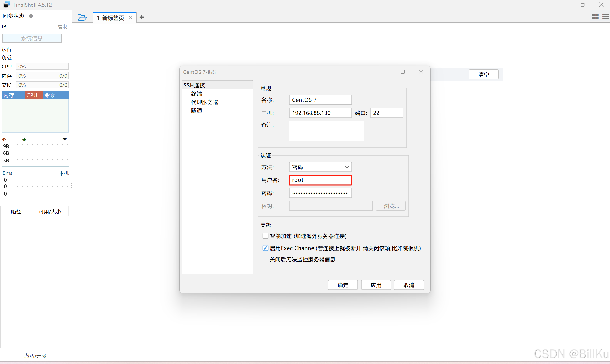The width and height of the screenshot is (610, 364).
Task: Select 代理服务器 in the settings tree
Action: (205, 102)
